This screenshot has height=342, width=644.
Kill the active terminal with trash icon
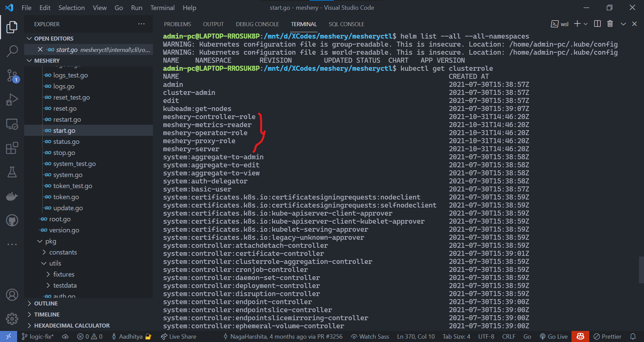pos(610,23)
